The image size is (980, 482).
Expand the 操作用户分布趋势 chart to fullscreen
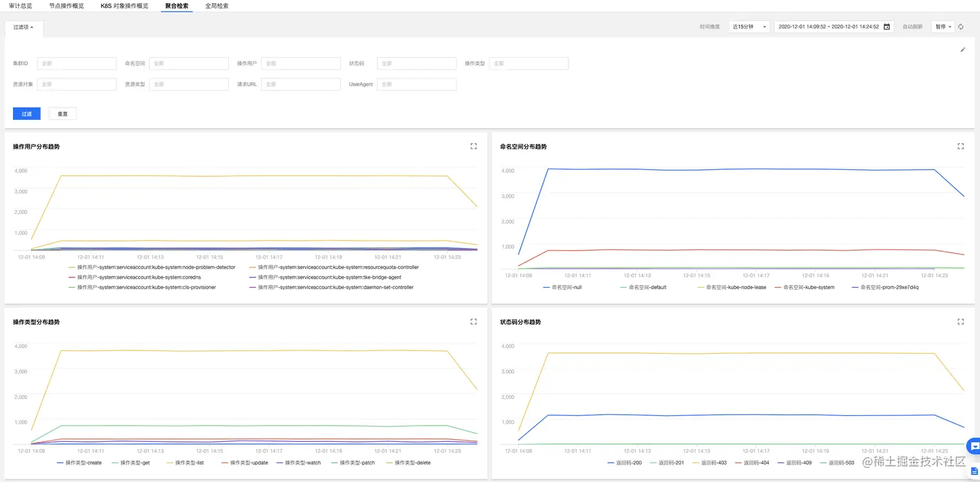tap(473, 146)
